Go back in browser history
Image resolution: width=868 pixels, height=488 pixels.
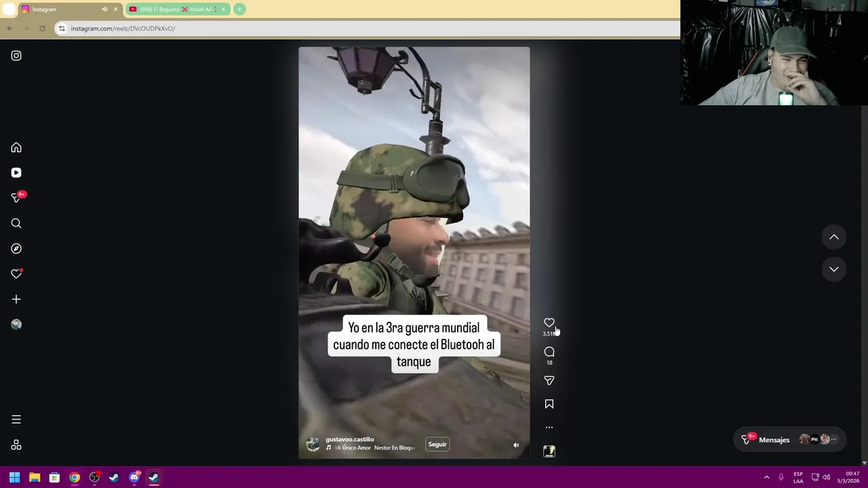pyautogui.click(x=9, y=28)
